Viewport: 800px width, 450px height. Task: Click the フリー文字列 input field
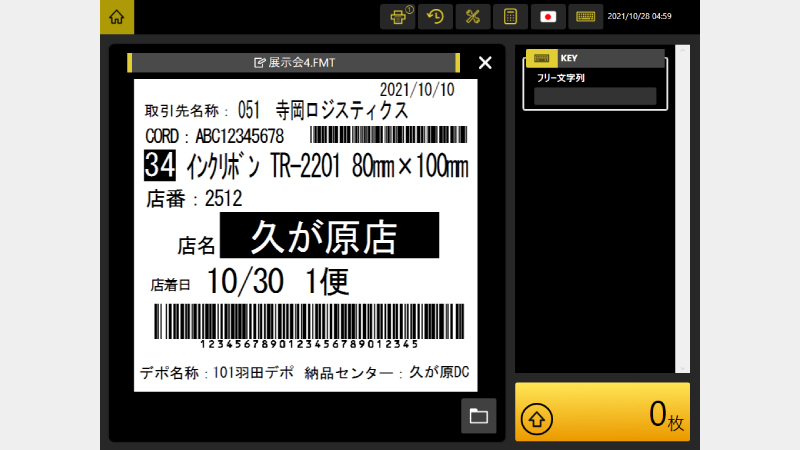(x=595, y=96)
